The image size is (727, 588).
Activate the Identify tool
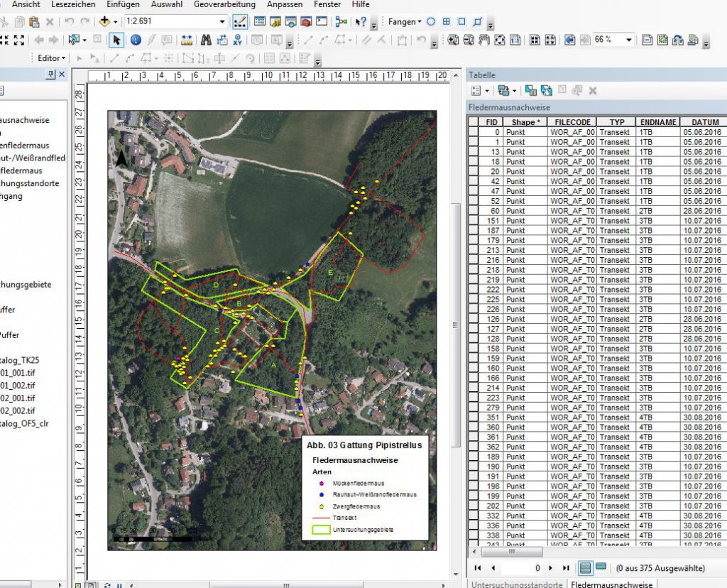(x=136, y=40)
